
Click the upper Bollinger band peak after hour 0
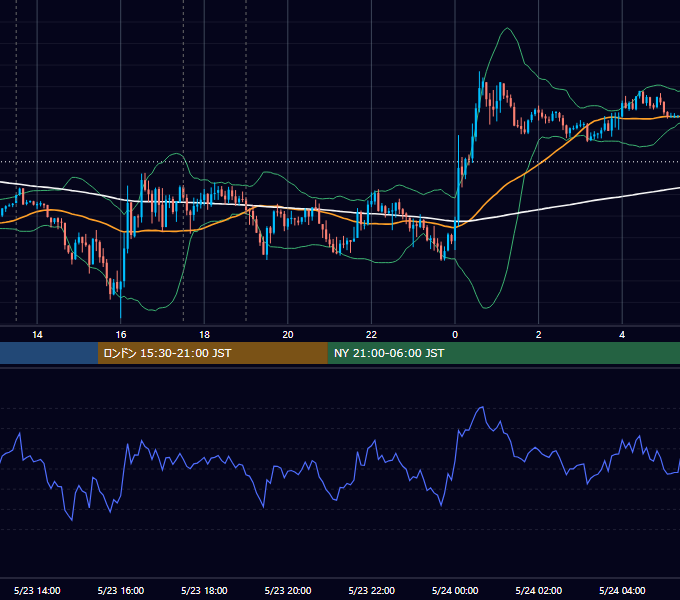click(x=507, y=29)
